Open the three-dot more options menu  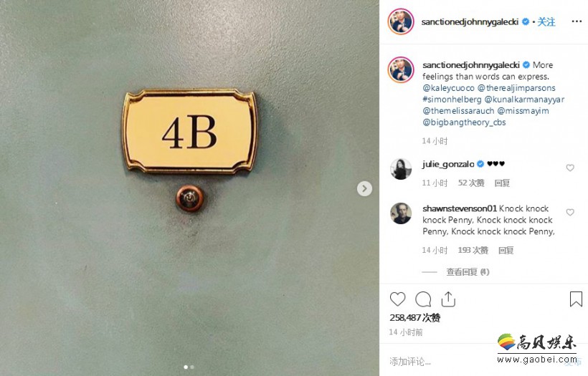point(577,21)
